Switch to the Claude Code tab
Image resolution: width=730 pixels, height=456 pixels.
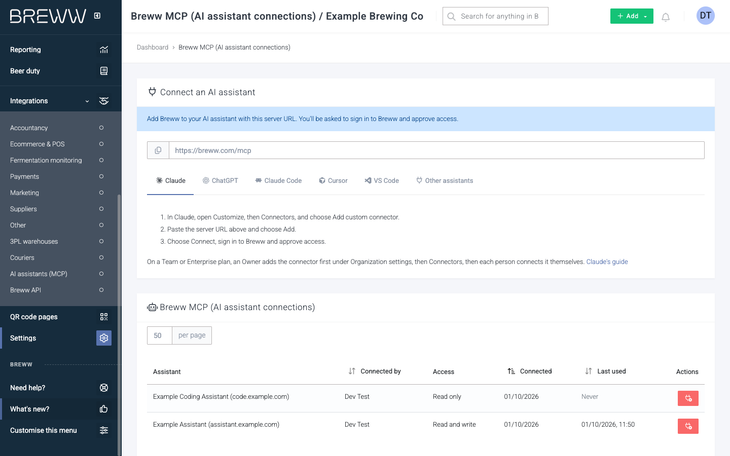(278, 181)
